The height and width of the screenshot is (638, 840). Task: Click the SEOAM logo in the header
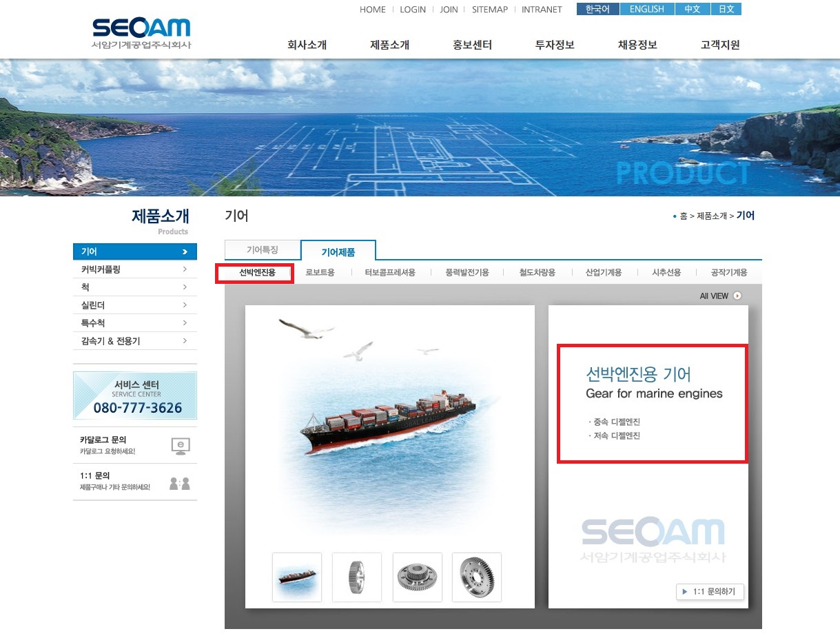coord(141,32)
